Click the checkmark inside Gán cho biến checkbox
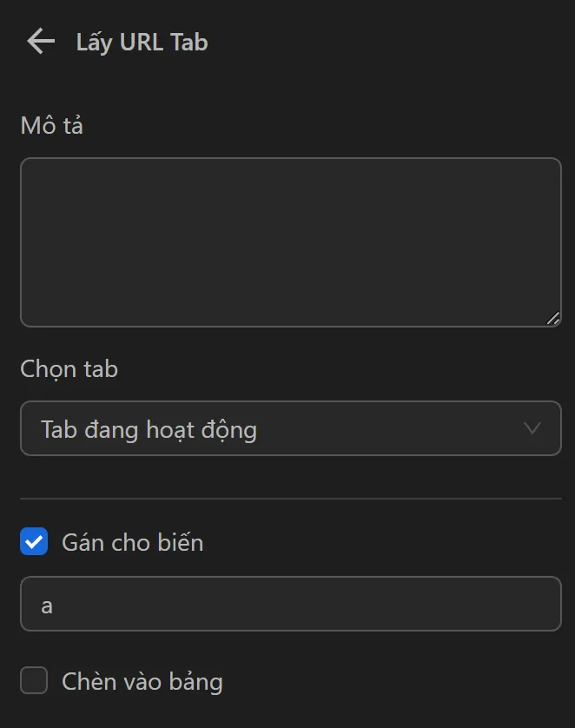Viewport: 575px width, 728px height. pyautogui.click(x=33, y=541)
